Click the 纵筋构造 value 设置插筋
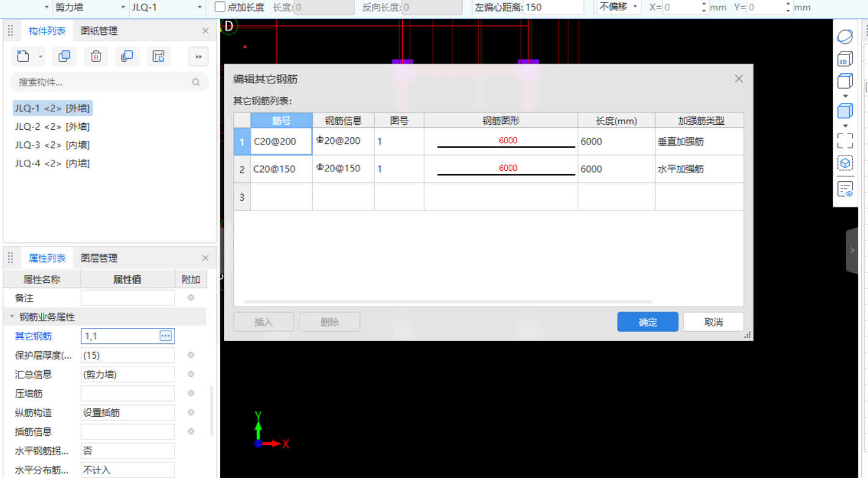This screenshot has height=478, width=868. (x=128, y=413)
